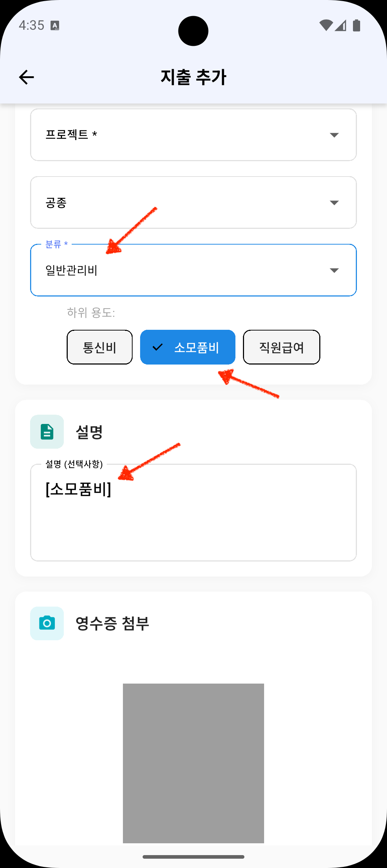Tap the camera icon beside 영수증 첨부
This screenshot has height=868, width=387.
(x=47, y=623)
